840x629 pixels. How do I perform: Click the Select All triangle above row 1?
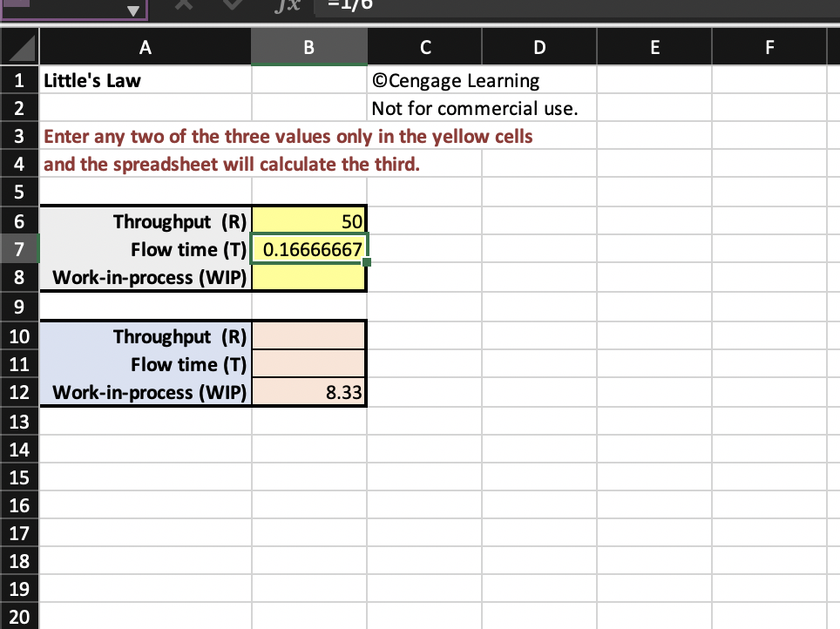(x=18, y=46)
